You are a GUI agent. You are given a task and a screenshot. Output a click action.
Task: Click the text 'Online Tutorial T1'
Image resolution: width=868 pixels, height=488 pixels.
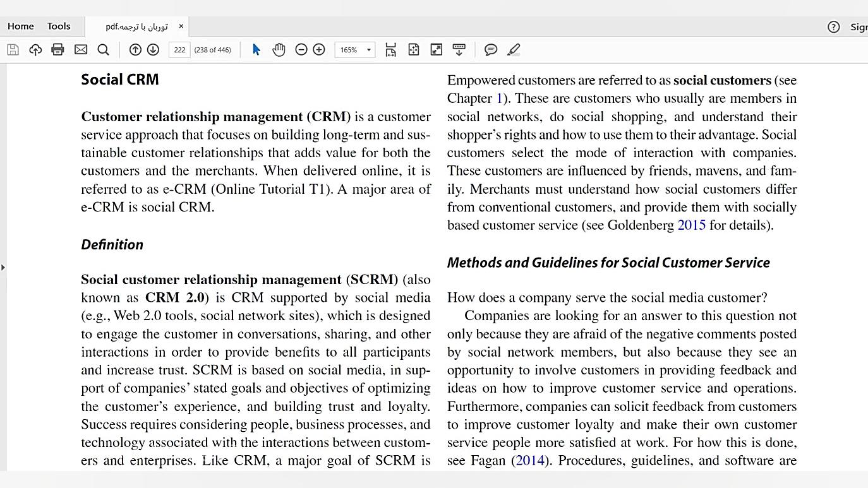click(x=271, y=189)
